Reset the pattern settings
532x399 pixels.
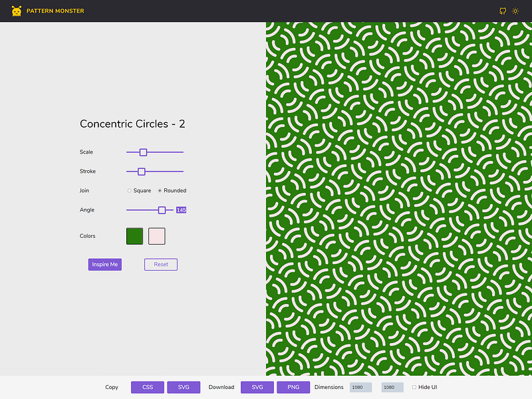[x=160, y=264]
